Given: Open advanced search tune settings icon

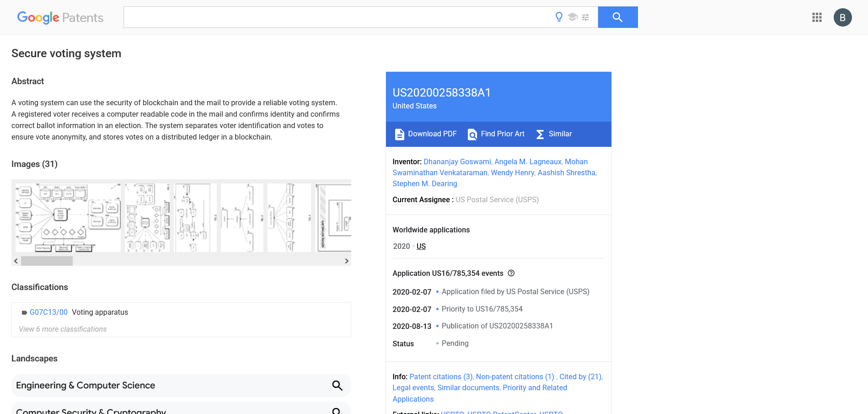Looking at the screenshot, I should (x=585, y=17).
